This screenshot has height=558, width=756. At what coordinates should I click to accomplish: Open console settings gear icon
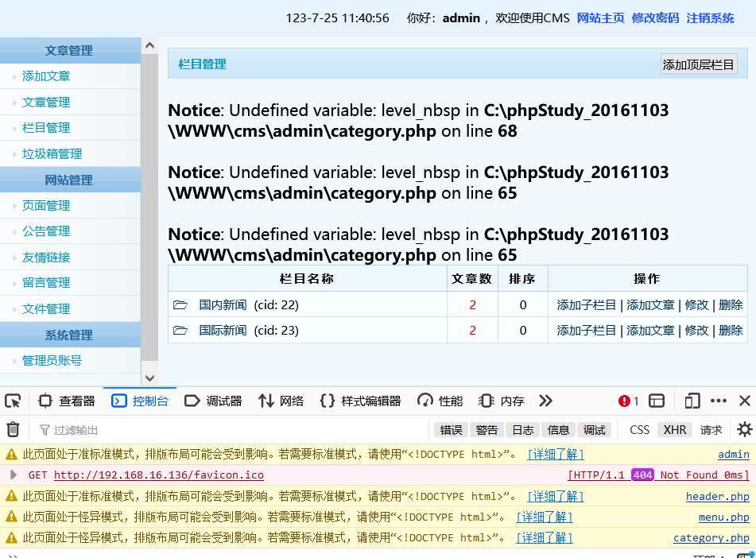tap(744, 429)
